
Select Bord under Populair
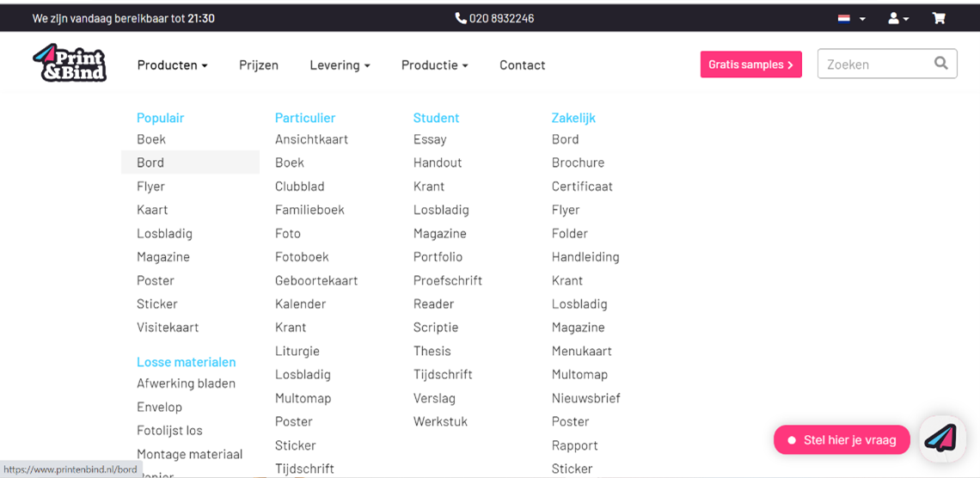click(x=150, y=162)
